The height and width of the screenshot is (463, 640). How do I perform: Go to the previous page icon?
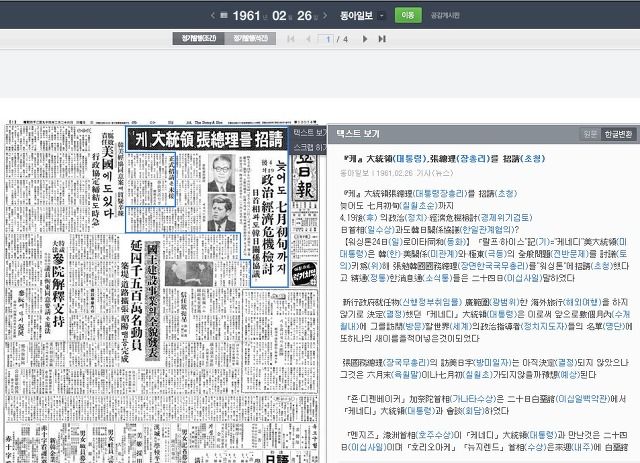click(309, 39)
